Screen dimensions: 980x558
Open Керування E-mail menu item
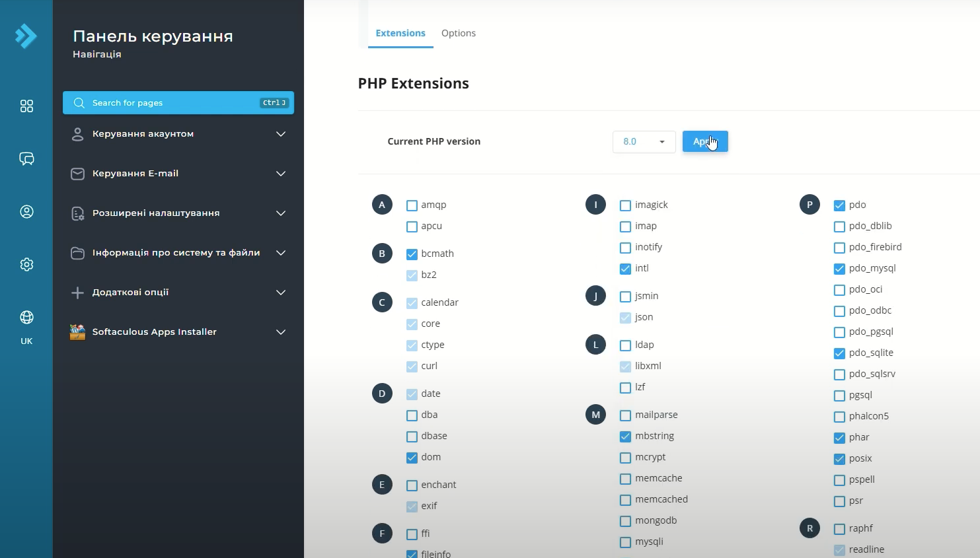click(178, 174)
